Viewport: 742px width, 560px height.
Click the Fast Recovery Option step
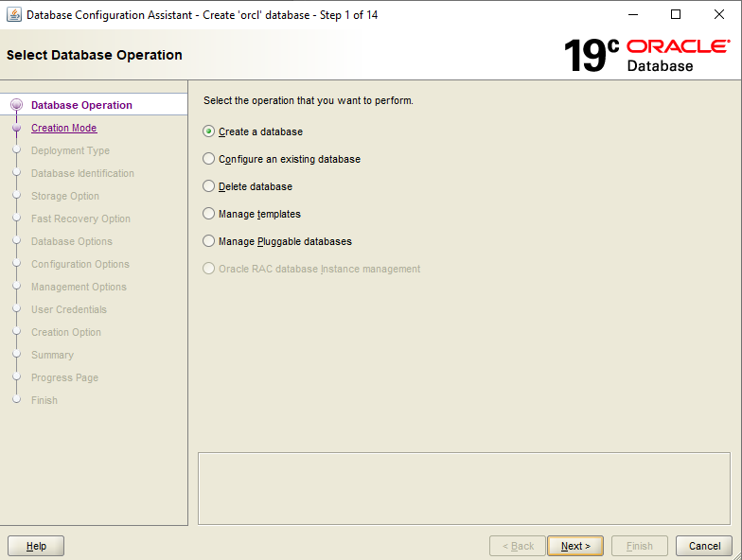pyautogui.click(x=80, y=219)
